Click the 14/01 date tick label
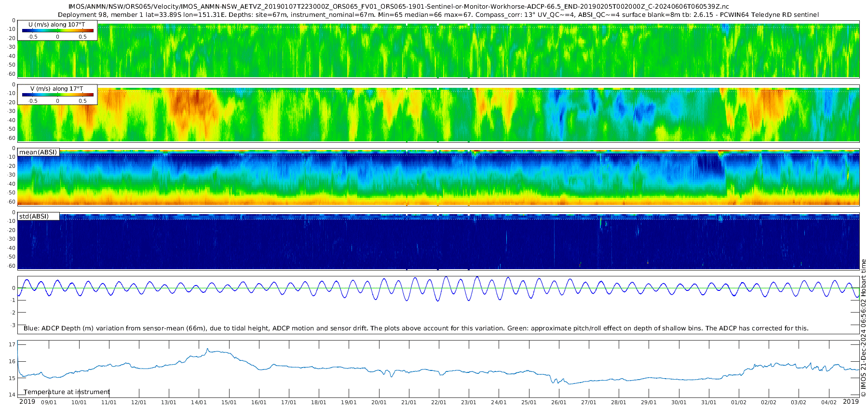Viewport: 868px width, 410px height. 199,402
